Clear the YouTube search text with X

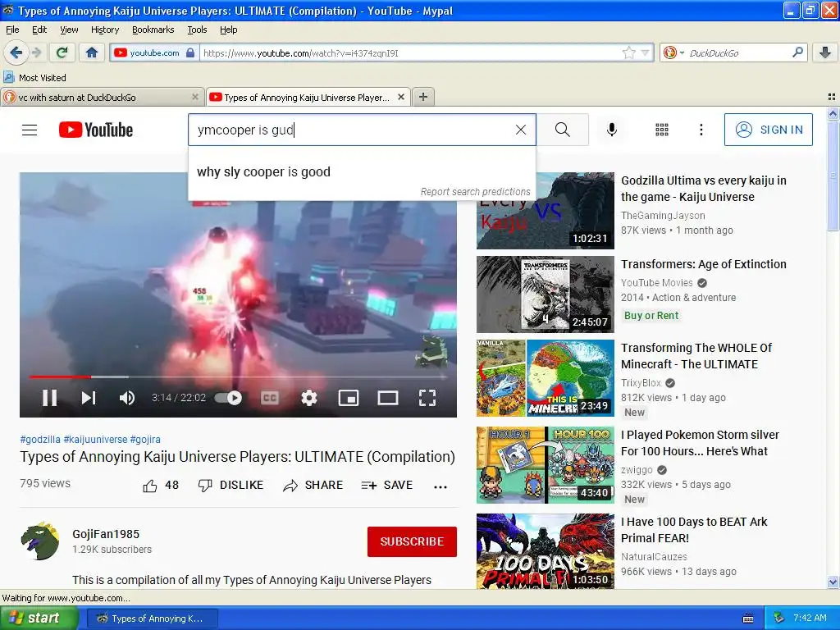(520, 130)
